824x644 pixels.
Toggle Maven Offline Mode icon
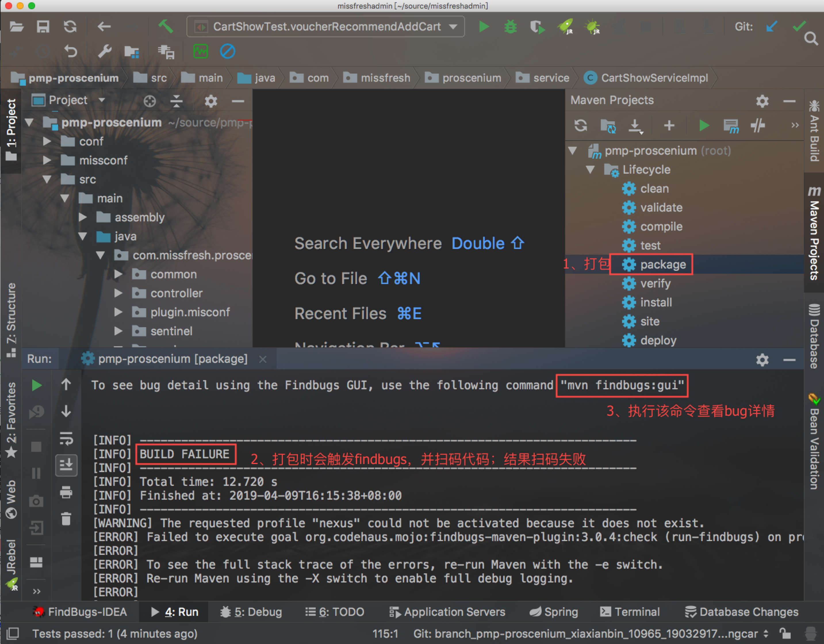pyautogui.click(x=758, y=125)
